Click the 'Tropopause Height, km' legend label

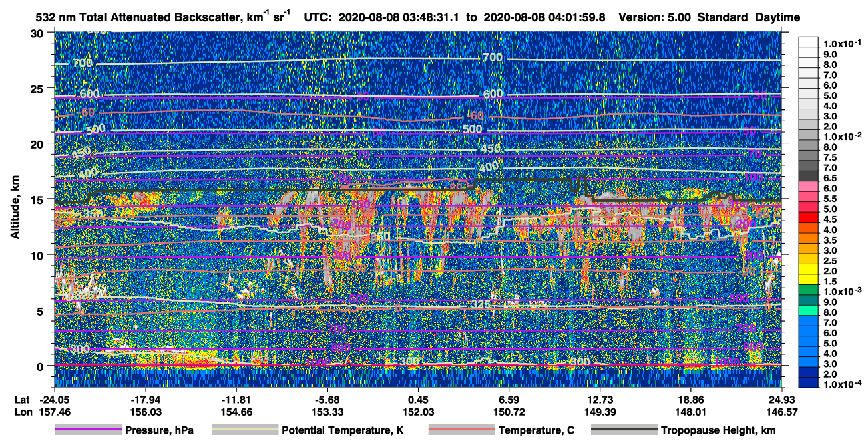(718, 431)
